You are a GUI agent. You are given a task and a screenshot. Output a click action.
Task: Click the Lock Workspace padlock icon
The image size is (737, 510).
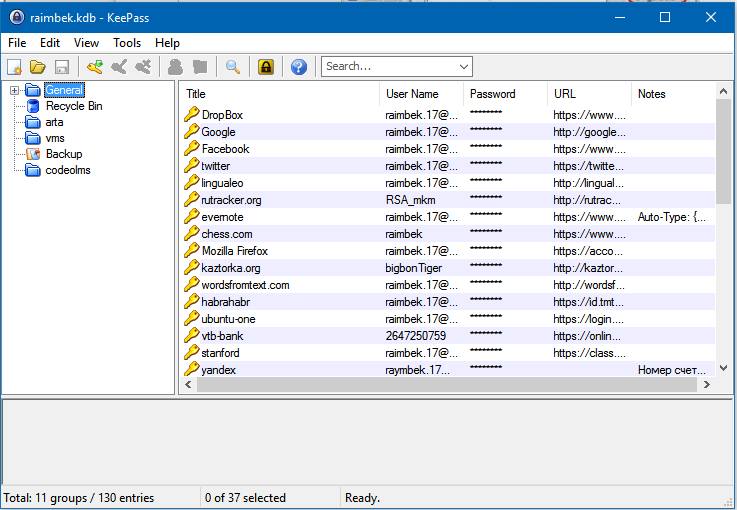tap(265, 67)
